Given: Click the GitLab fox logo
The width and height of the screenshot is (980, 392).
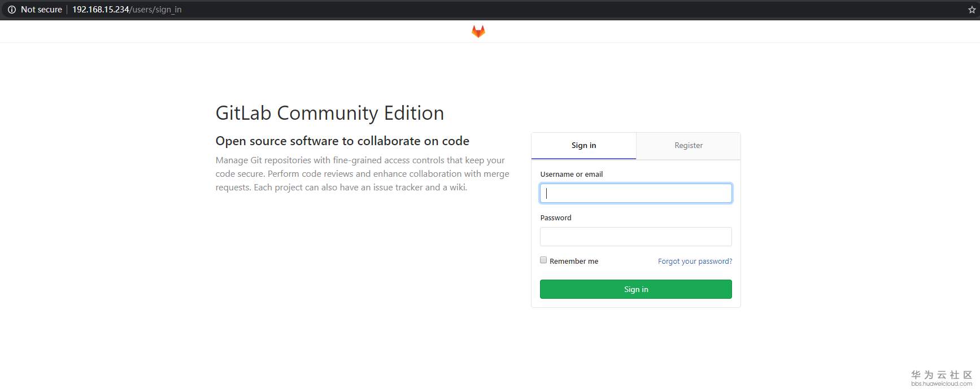Looking at the screenshot, I should pos(478,32).
